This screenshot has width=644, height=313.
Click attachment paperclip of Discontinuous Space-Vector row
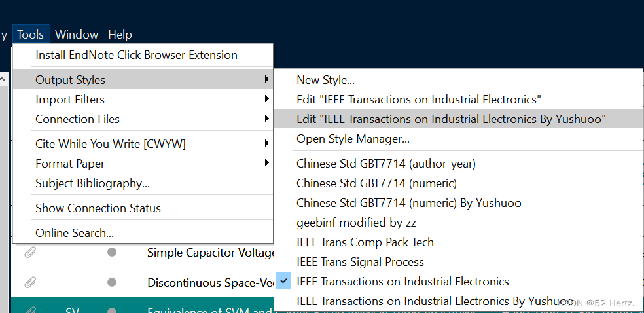point(30,282)
